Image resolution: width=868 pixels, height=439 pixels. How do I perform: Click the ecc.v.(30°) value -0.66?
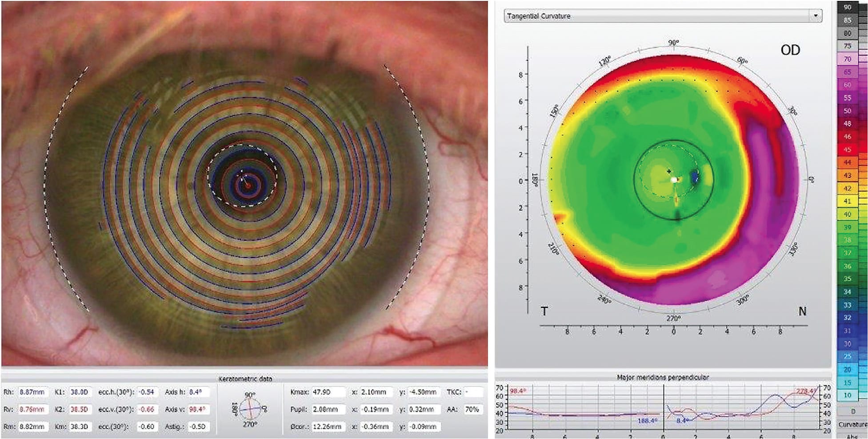[147, 409]
